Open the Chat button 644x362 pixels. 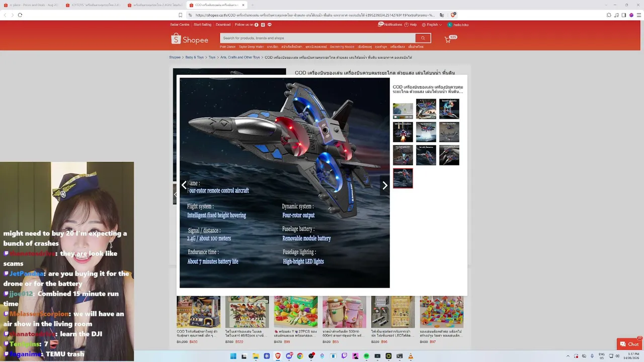click(x=629, y=344)
